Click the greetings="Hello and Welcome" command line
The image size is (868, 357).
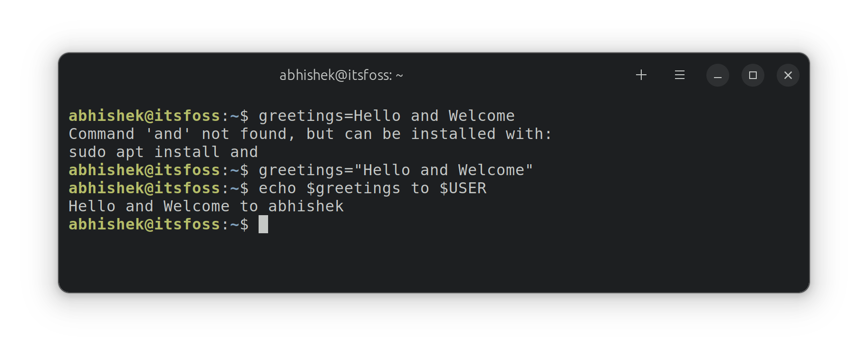395,169
